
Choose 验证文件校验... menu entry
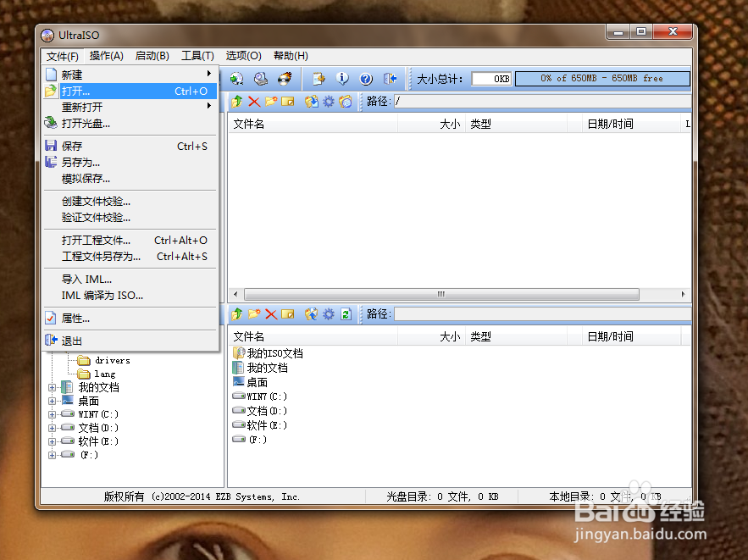(130, 218)
